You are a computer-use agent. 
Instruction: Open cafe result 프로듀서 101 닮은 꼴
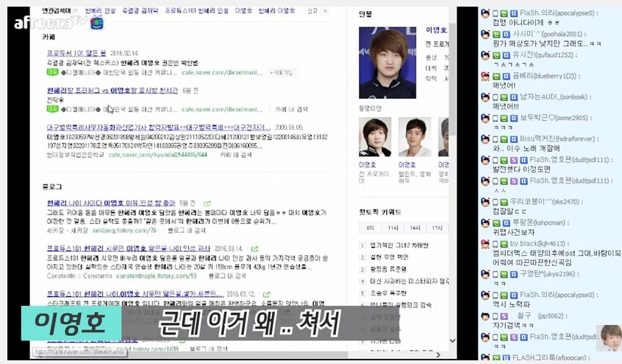click(76, 53)
